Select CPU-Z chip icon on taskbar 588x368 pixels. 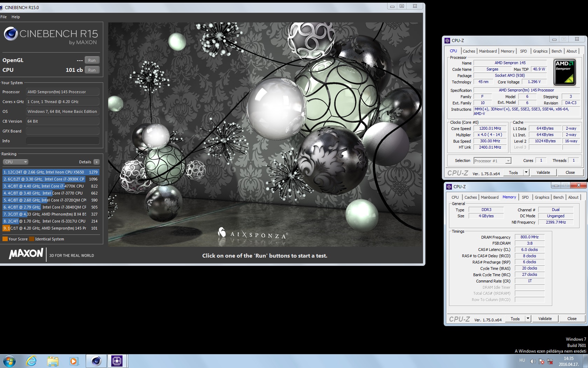(x=117, y=361)
